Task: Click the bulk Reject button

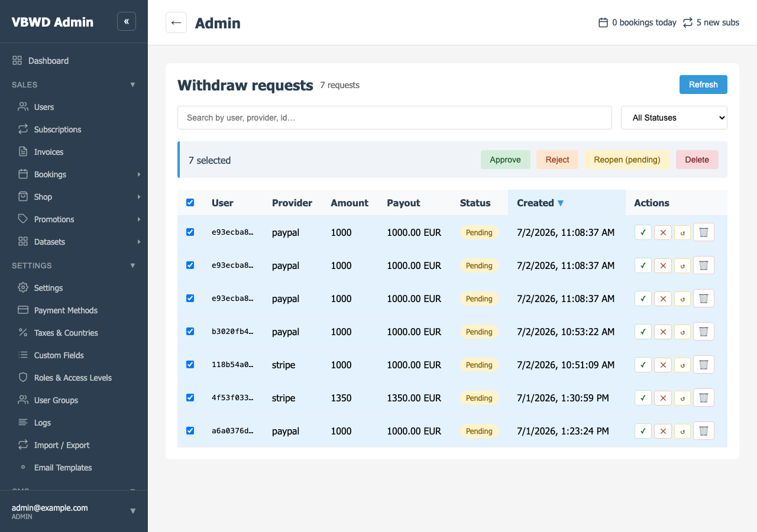Action: (x=557, y=160)
